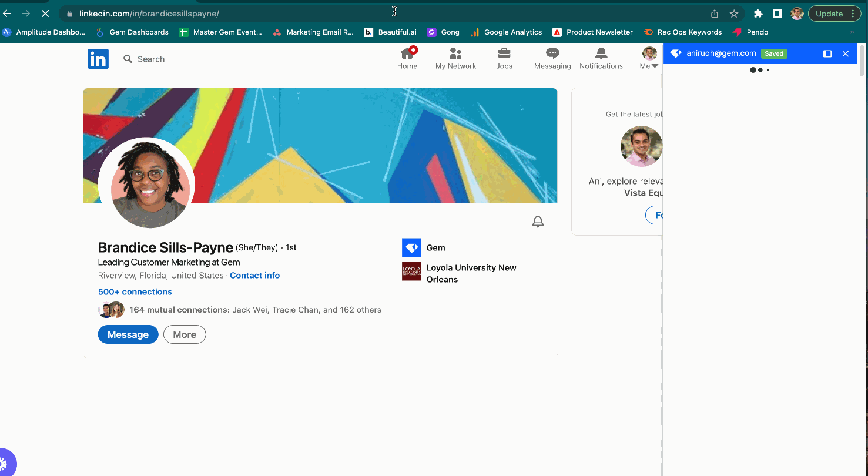Click the Message button
Screen dimensions: 868x476
tap(128, 334)
